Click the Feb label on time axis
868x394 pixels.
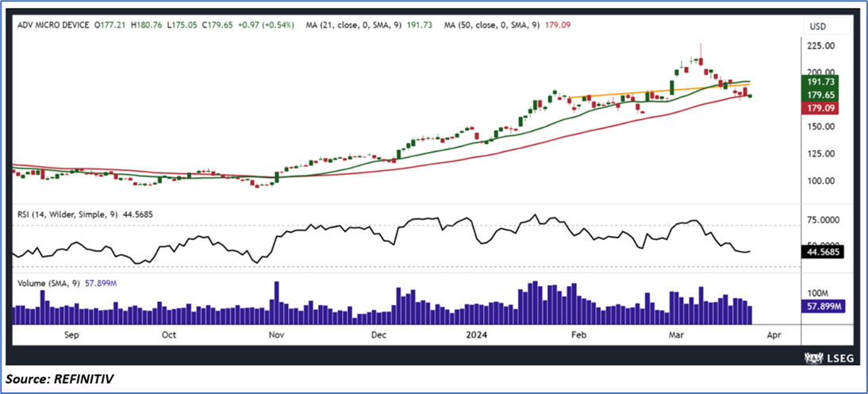click(578, 335)
